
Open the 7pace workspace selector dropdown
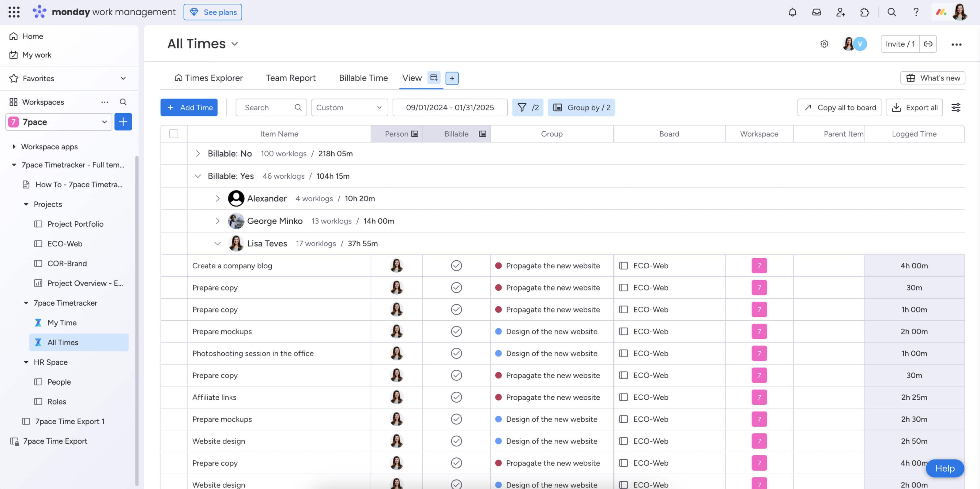pyautogui.click(x=58, y=122)
